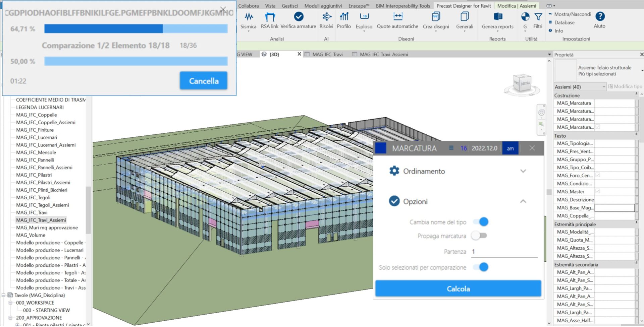Switch to the MAG IFC Travi tab
644x327 pixels.
click(327, 54)
